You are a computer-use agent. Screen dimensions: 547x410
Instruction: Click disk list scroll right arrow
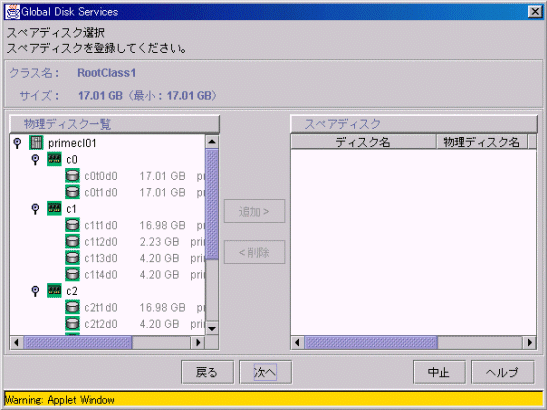pyautogui.click(x=198, y=343)
